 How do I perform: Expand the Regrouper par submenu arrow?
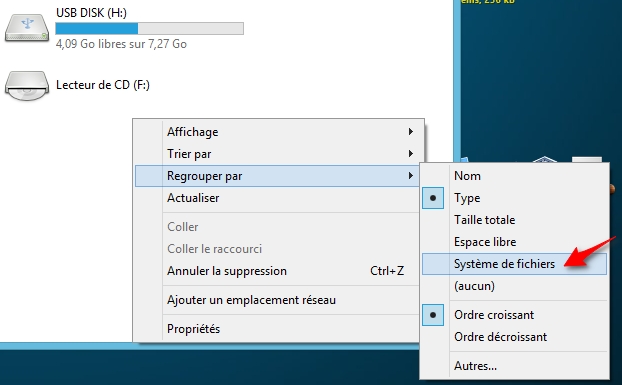[x=411, y=176]
